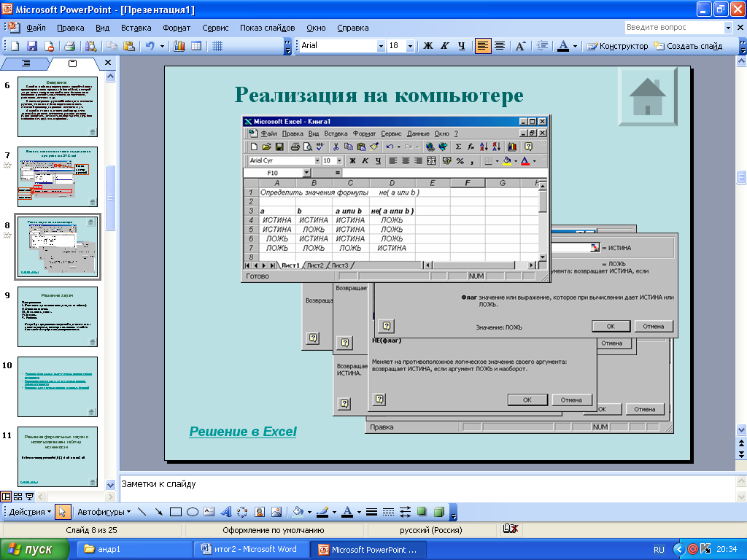
Task: Switch to the Slides tab in left pane
Action: tap(72, 63)
